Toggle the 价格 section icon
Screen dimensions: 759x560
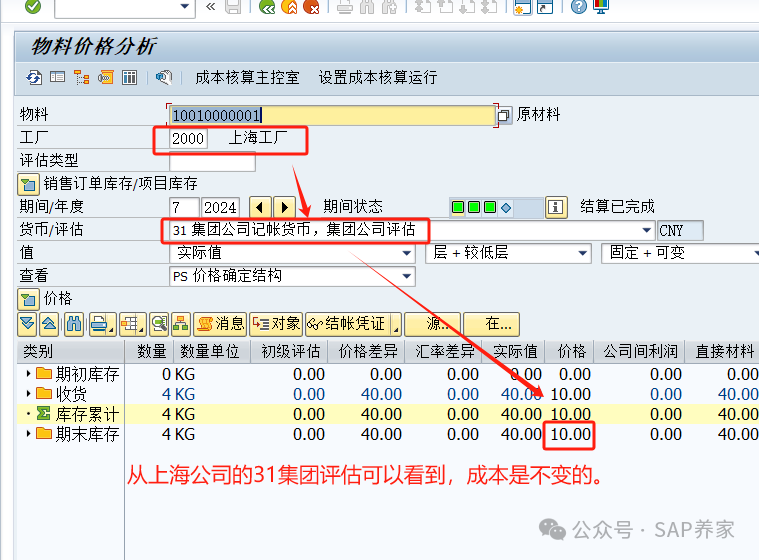(x=28, y=299)
